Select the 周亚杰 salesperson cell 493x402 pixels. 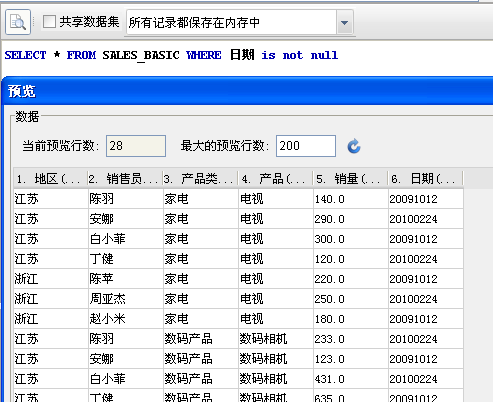[x=126, y=299]
